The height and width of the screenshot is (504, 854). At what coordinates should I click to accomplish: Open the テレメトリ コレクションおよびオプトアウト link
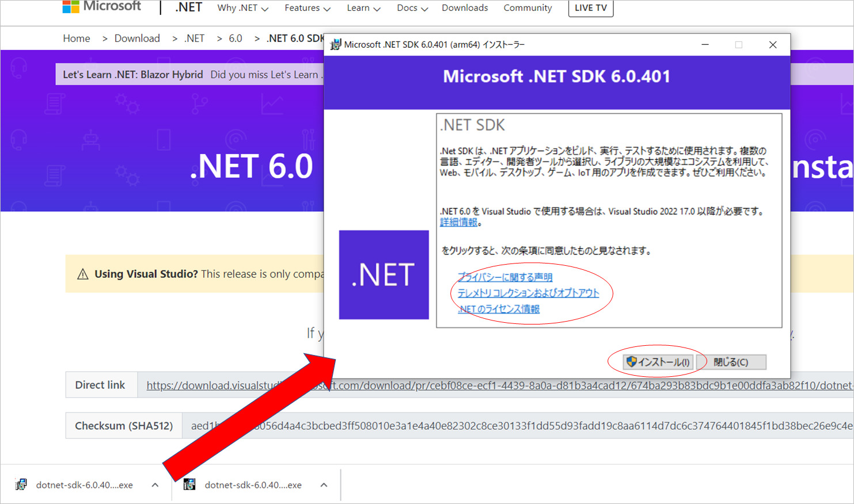(x=527, y=293)
